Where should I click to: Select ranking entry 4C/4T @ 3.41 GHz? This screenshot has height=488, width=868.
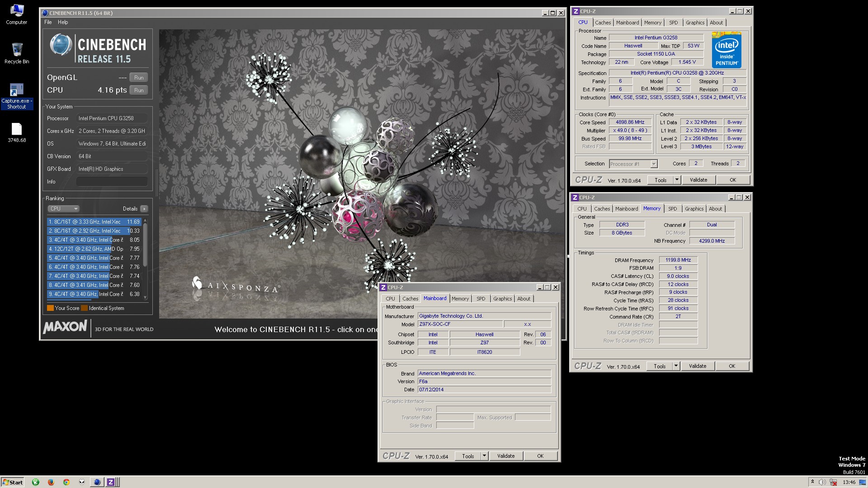(94, 285)
